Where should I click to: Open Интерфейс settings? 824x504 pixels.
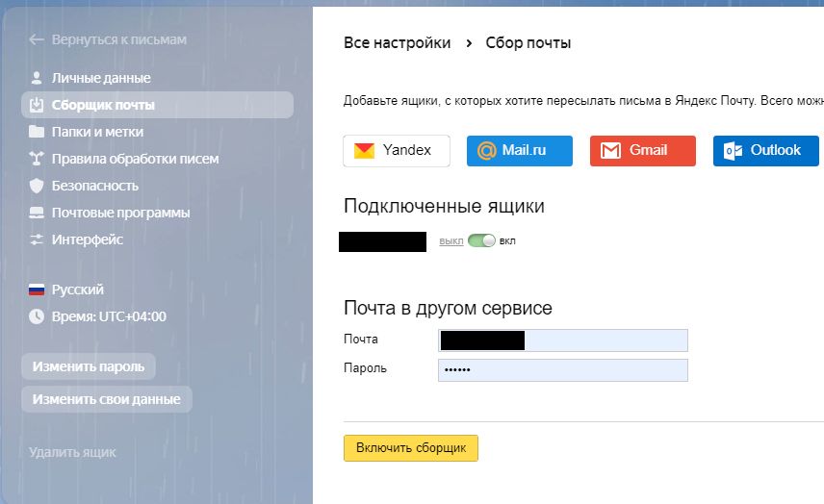88,239
